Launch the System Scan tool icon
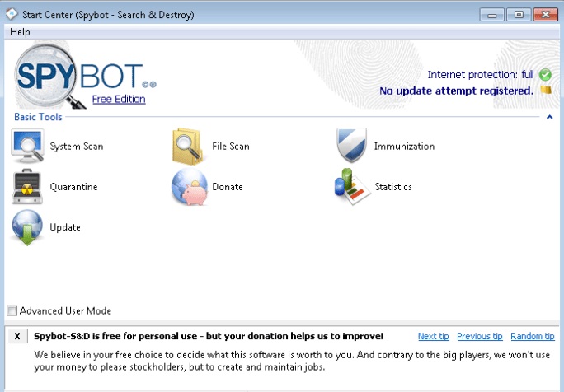The image size is (564, 392). coord(27,147)
